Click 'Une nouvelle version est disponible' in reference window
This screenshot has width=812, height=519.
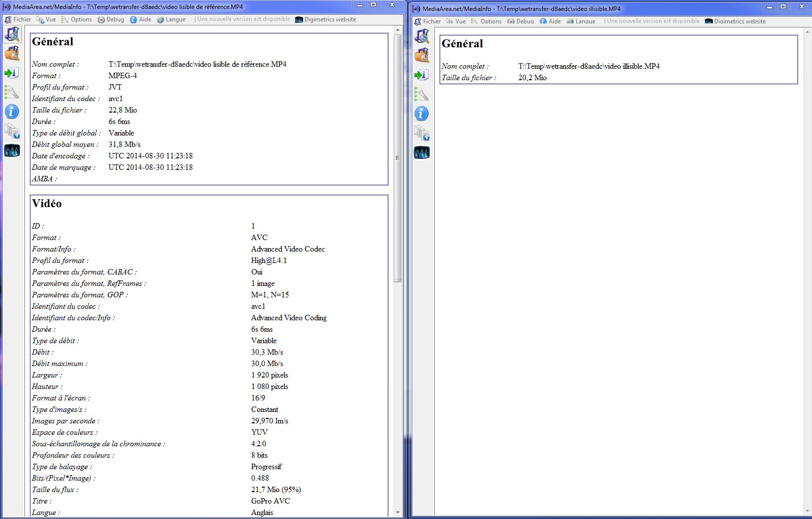[x=243, y=19]
